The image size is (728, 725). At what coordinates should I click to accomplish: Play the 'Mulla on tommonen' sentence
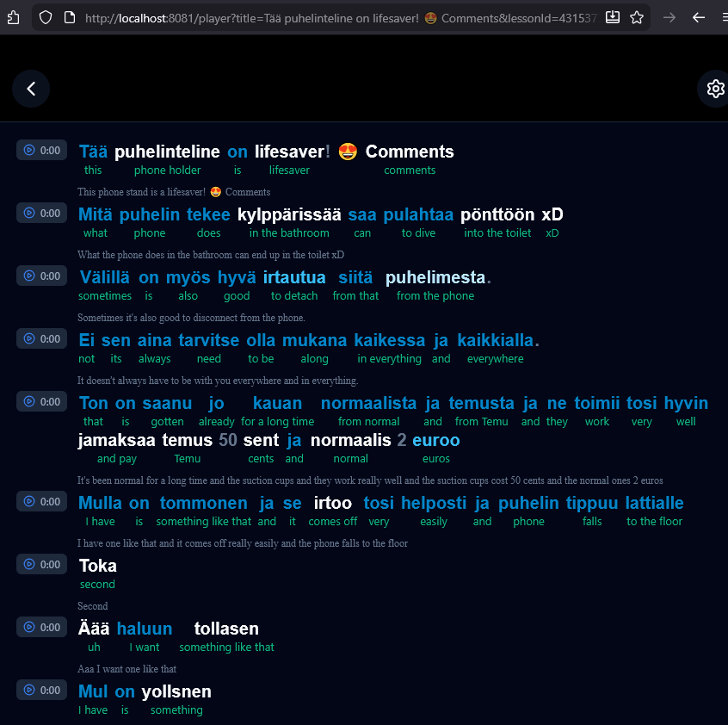[x=42, y=501]
